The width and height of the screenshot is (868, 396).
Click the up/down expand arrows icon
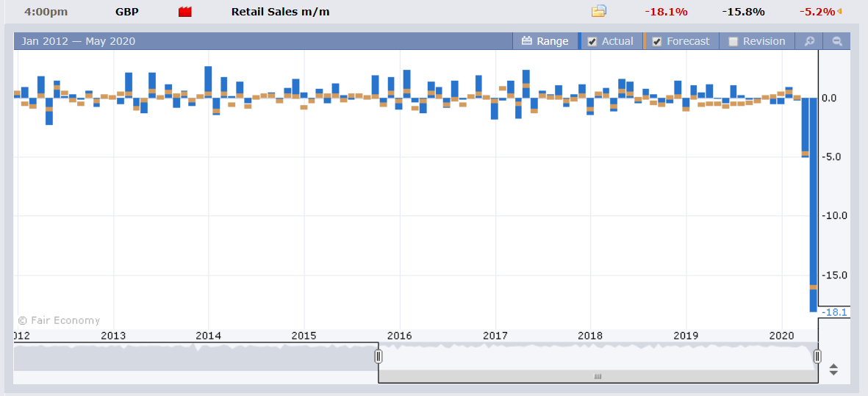coord(833,370)
